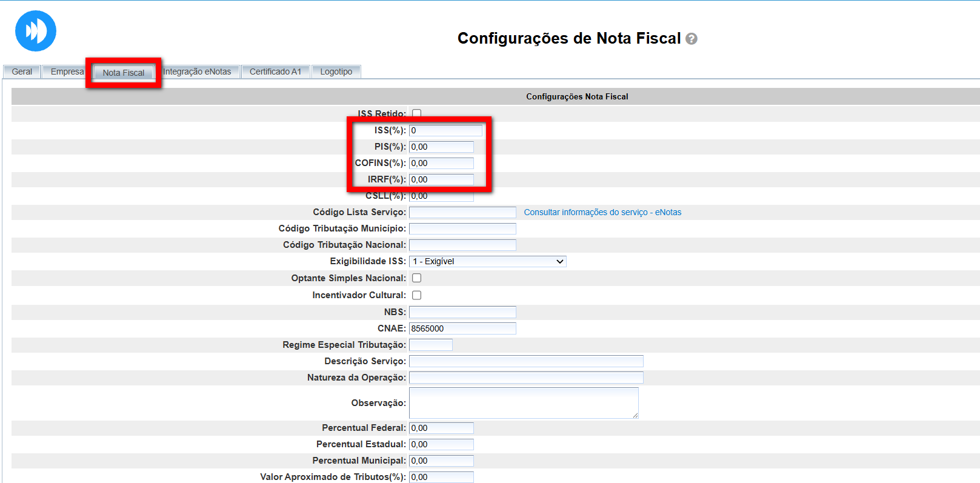980x483 pixels.
Task: Focus the Descrição Serviço field
Action: click(x=526, y=361)
